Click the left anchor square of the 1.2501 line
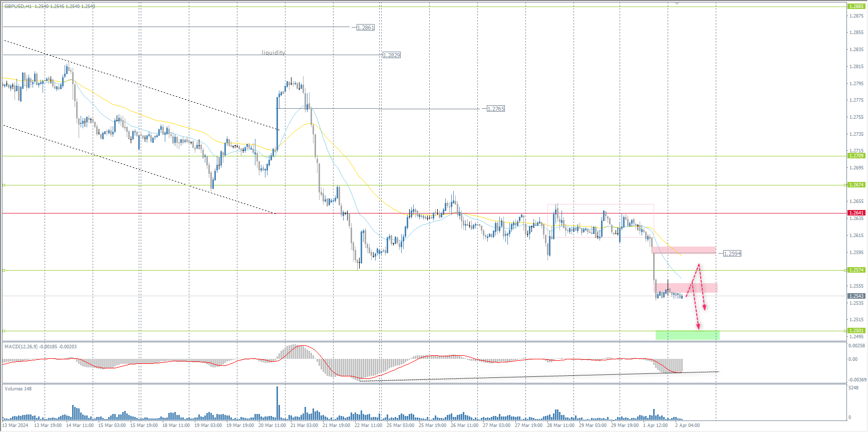This screenshot has height=432, width=868. point(4,331)
